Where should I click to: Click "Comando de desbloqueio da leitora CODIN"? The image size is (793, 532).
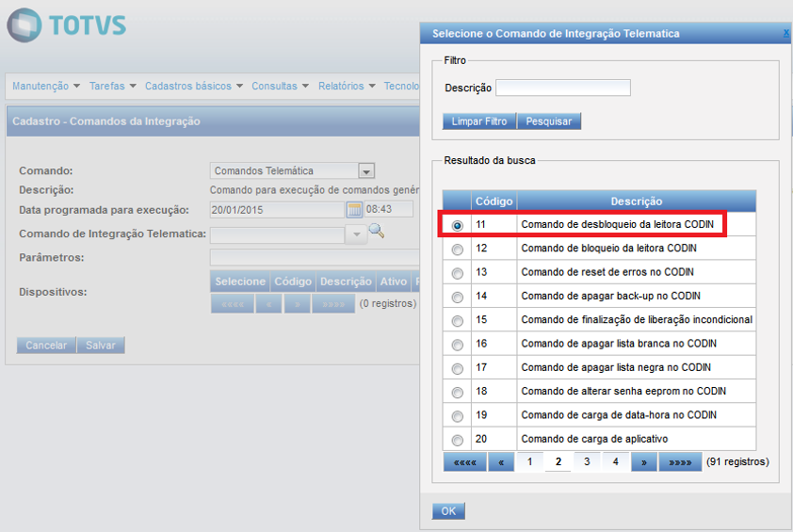617,224
